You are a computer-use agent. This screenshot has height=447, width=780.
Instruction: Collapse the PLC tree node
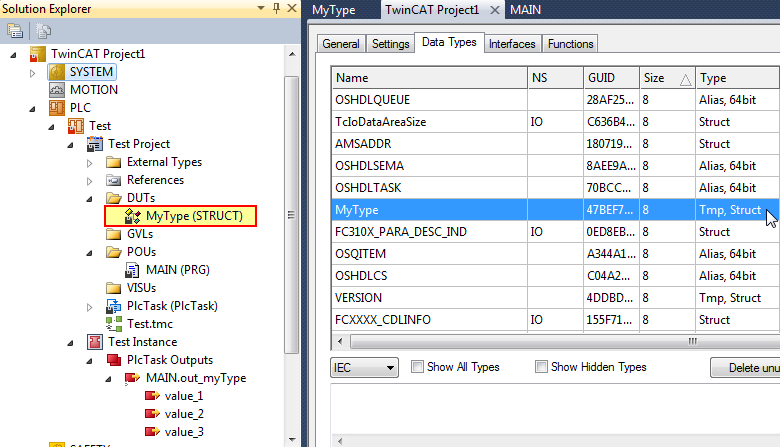32,109
